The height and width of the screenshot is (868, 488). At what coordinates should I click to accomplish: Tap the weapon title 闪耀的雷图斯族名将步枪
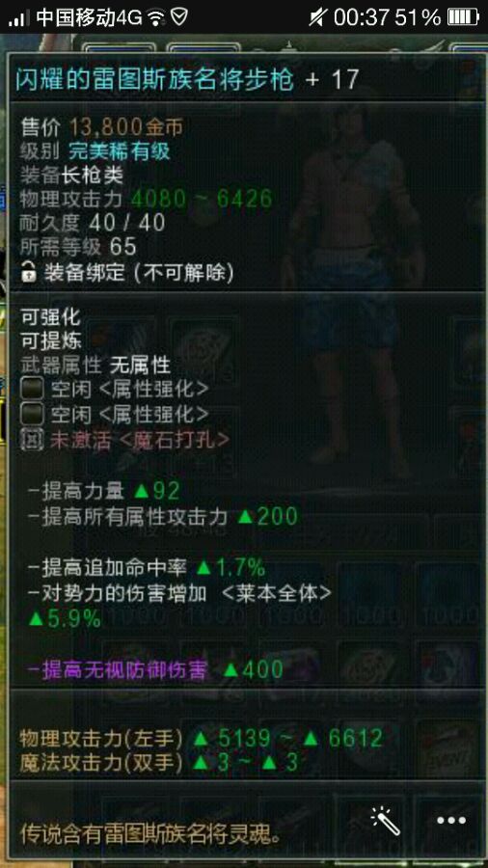coord(155,80)
